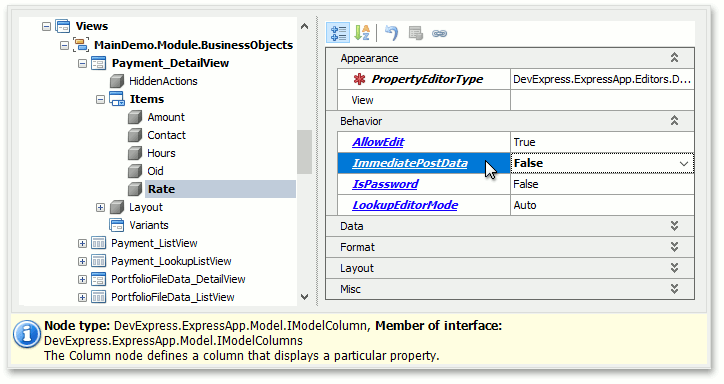This screenshot has height=384, width=724.
Task: Expand the Format category
Action: click(674, 247)
